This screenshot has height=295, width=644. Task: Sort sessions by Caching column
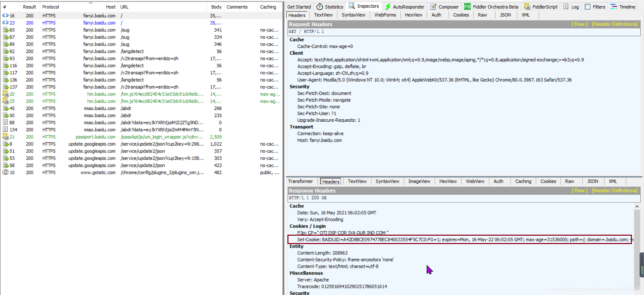point(269,7)
